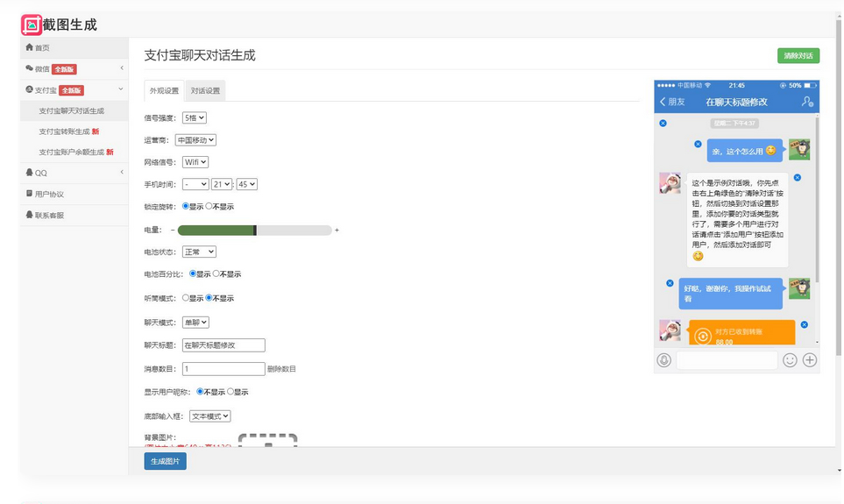The image size is (844, 504).
Task: Delete the long sample dialogue message
Action: (x=798, y=178)
